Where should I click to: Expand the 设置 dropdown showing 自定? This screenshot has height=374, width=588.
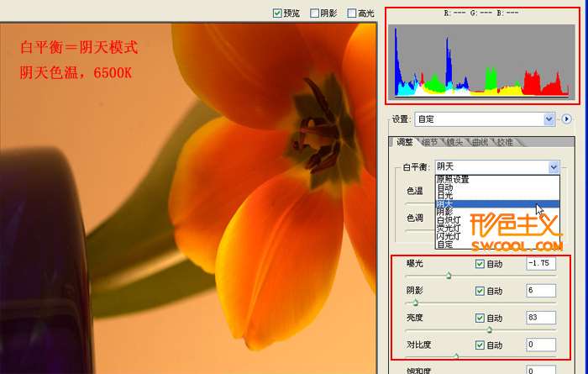click(x=485, y=119)
